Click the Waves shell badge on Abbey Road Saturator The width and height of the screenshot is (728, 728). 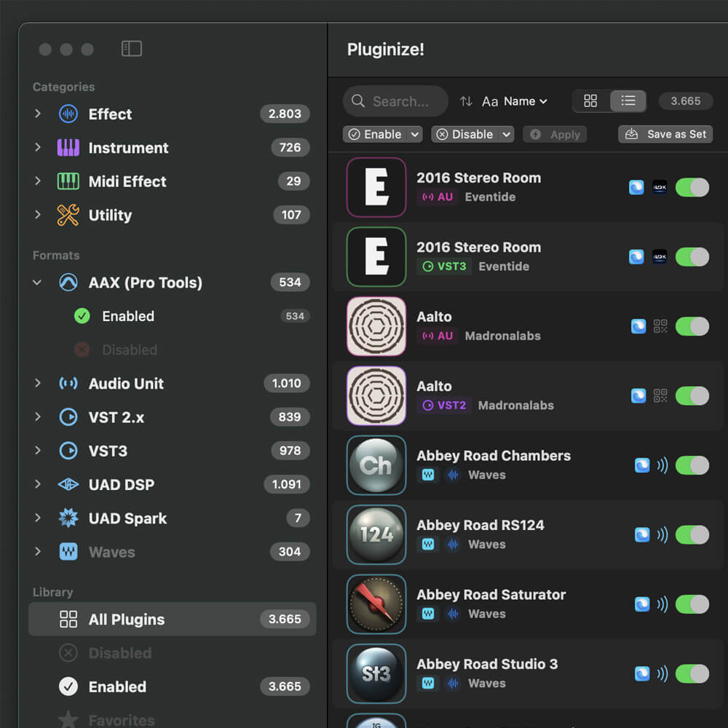(428, 614)
